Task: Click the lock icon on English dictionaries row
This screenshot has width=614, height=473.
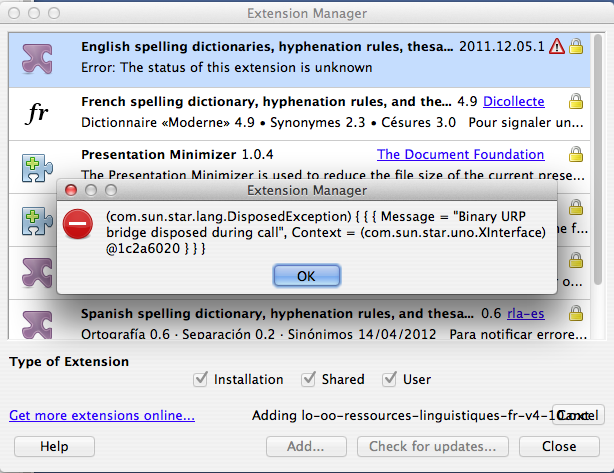Action: 576,47
